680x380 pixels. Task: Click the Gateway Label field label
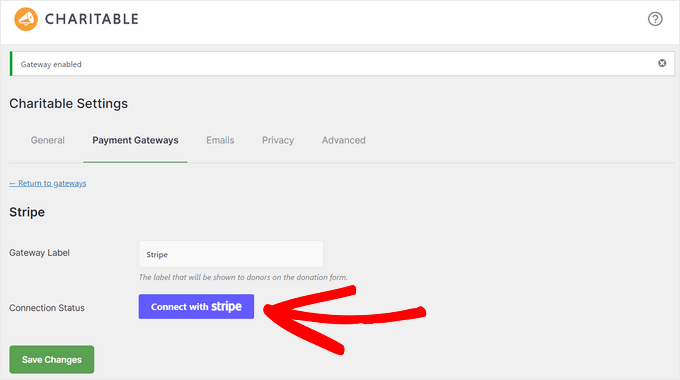[x=39, y=253]
